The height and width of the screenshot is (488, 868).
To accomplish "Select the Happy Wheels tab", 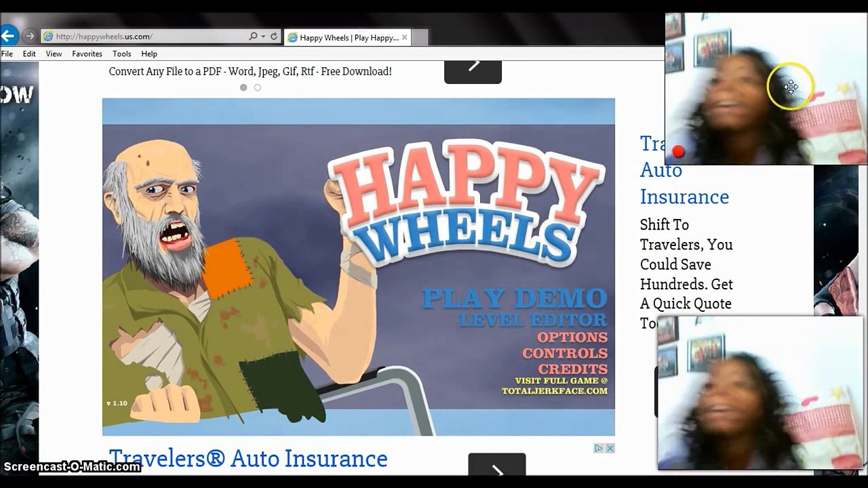I will click(348, 37).
